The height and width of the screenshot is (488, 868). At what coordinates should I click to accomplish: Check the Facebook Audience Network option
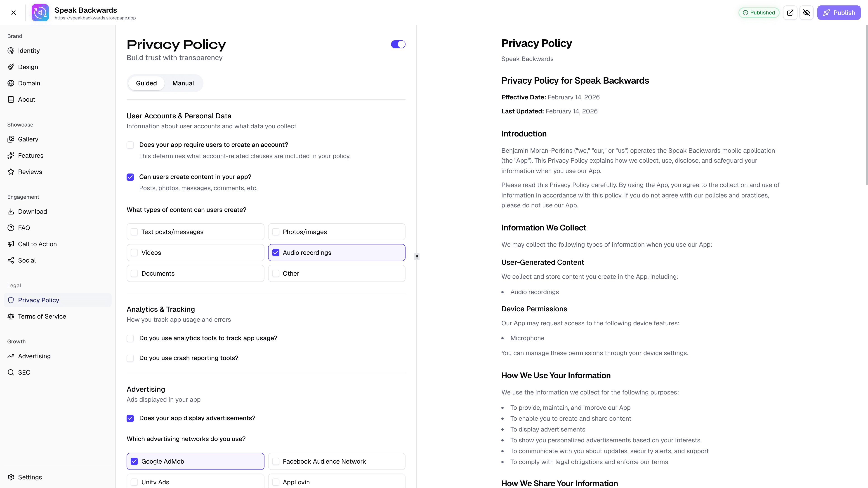pyautogui.click(x=276, y=461)
